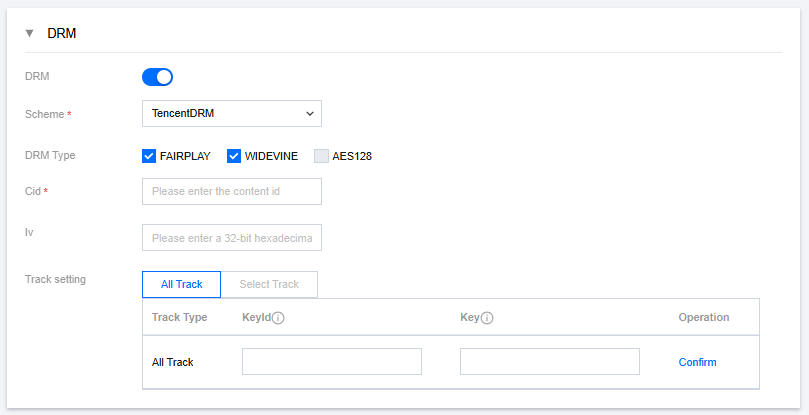809x415 pixels.
Task: Open the Scheme dropdown showing TencentDRM
Action: pos(232,113)
